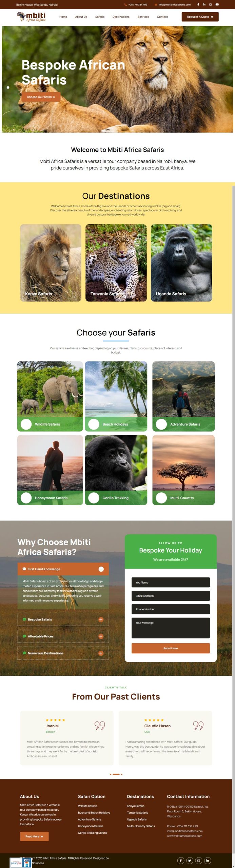Click the Mbiti Africa Safaris logo
The image size is (235, 868).
31,17
